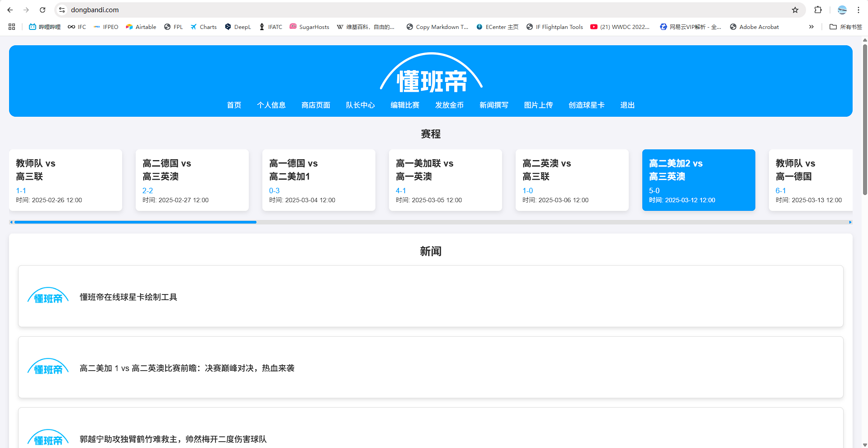868x448 pixels.
Task: Expand hidden bookmarks with double chevron
Action: [811, 27]
